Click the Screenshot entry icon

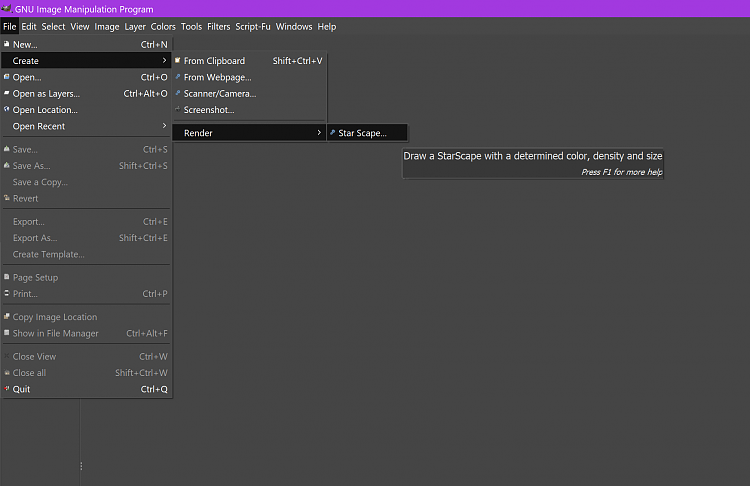click(x=177, y=109)
